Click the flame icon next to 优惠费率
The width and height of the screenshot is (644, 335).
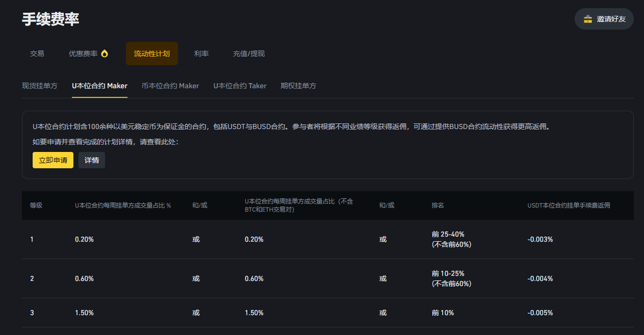click(104, 54)
